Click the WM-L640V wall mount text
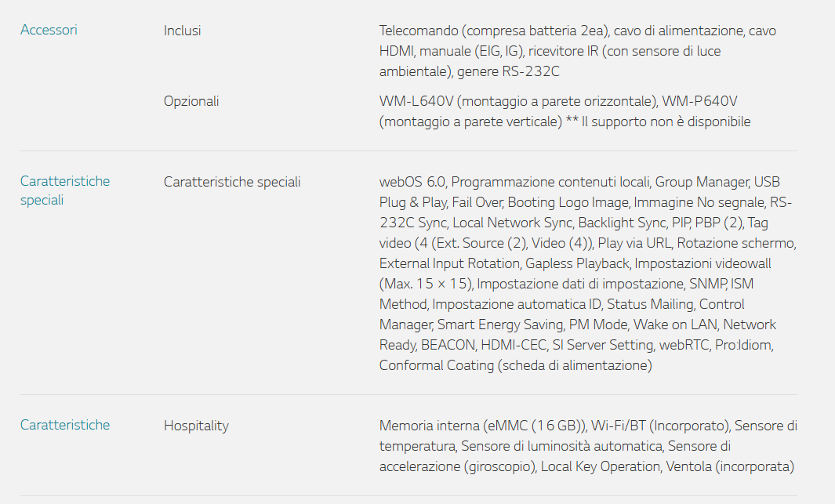Viewport: 835px width, 504px height. pyautogui.click(x=414, y=101)
